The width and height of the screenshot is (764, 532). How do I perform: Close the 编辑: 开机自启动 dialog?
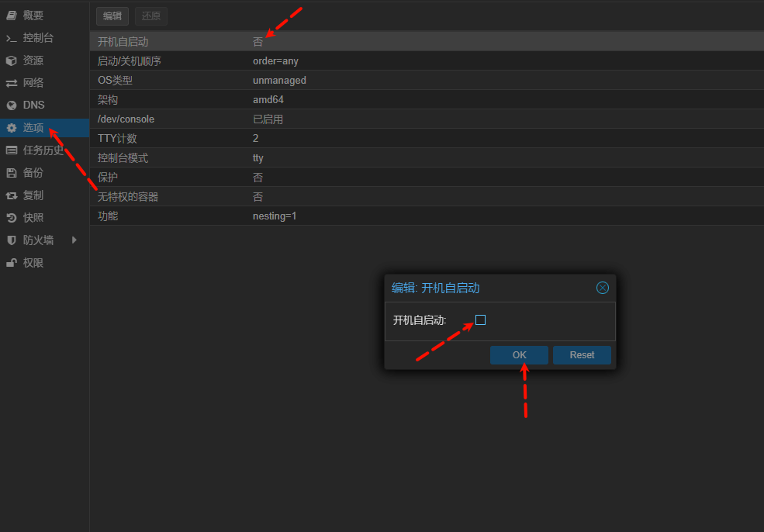tap(603, 288)
